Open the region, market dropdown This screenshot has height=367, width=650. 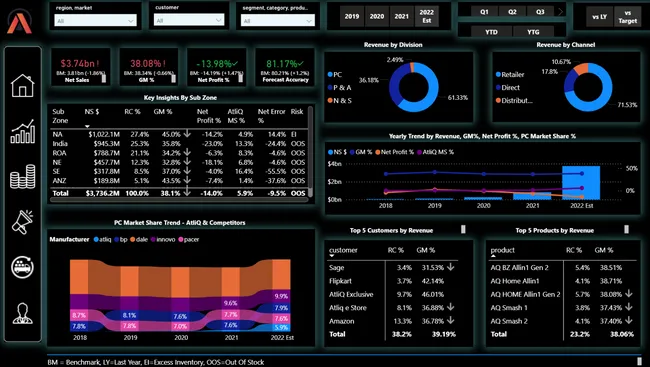[x=95, y=20]
